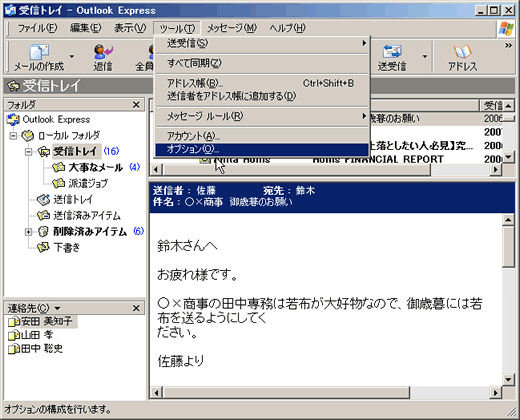Click the 送受信 send/receive toolbar icon
This screenshot has width=520, height=420.
pyautogui.click(x=392, y=52)
